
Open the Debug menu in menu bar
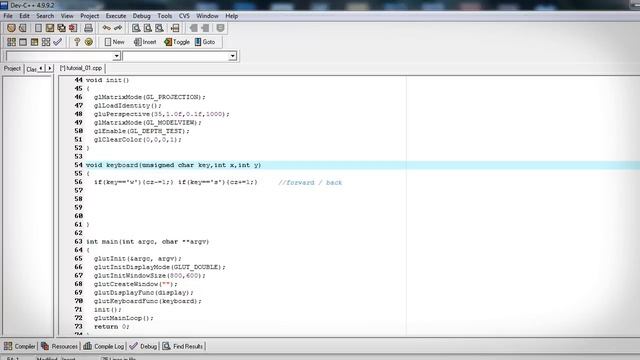pos(142,16)
